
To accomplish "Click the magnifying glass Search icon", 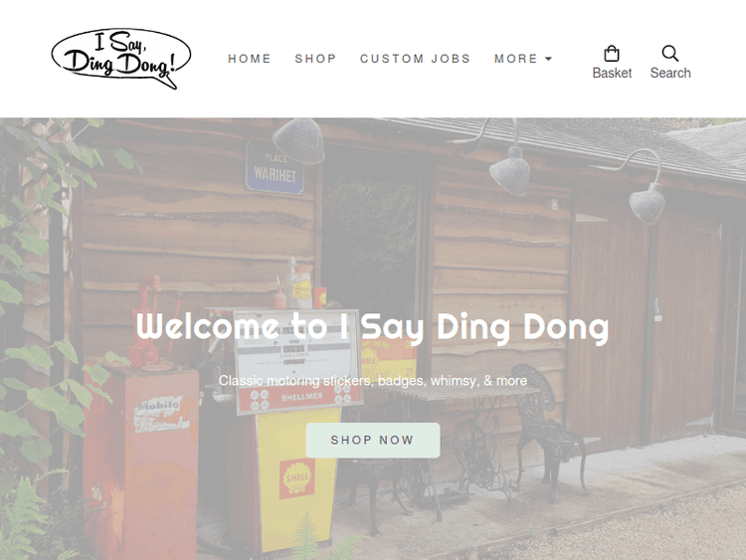I will coord(669,54).
